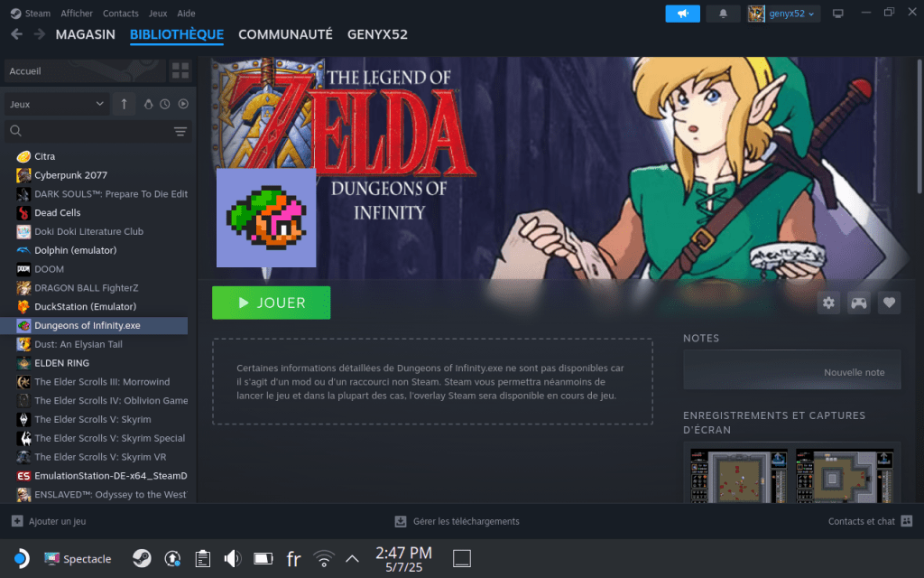
Task: Open notifications bell icon
Action: click(723, 14)
